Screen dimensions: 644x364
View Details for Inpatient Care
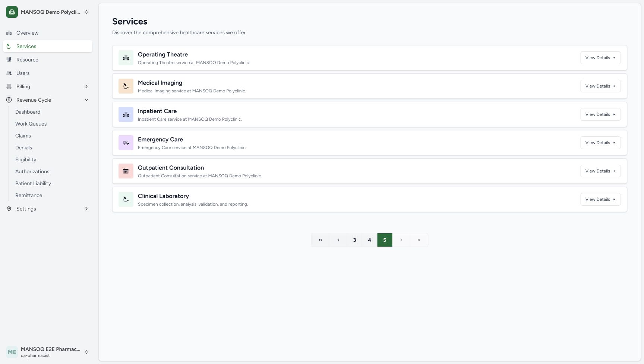click(600, 114)
